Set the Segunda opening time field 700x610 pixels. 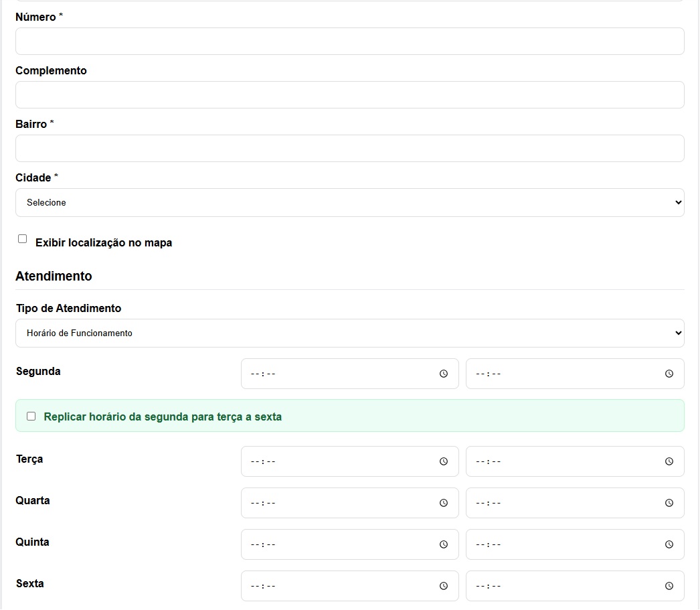pyautogui.click(x=350, y=374)
